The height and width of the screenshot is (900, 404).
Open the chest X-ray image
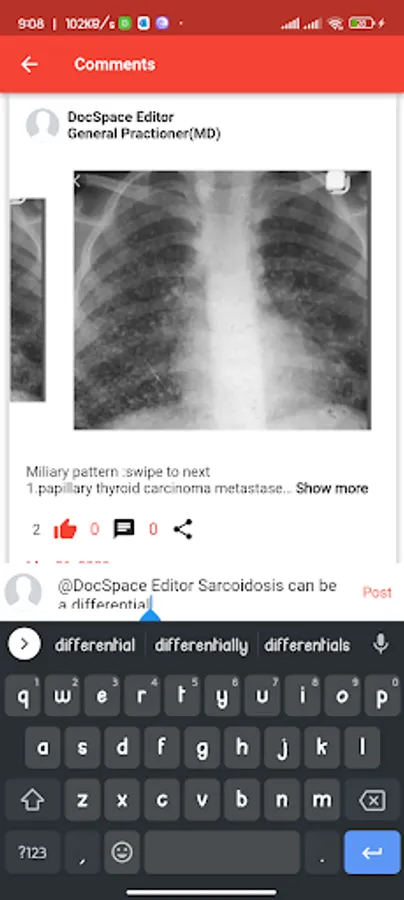click(222, 300)
